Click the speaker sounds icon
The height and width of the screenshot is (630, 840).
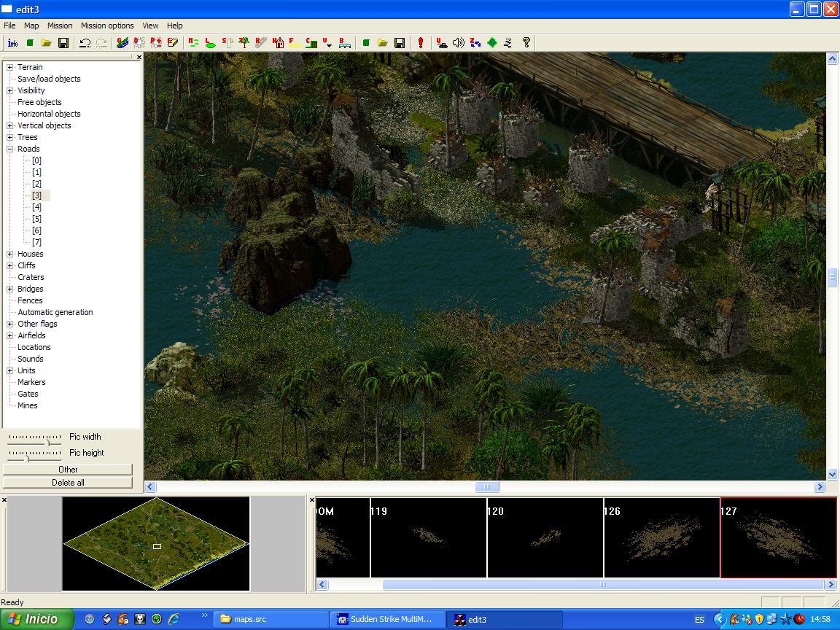458,43
